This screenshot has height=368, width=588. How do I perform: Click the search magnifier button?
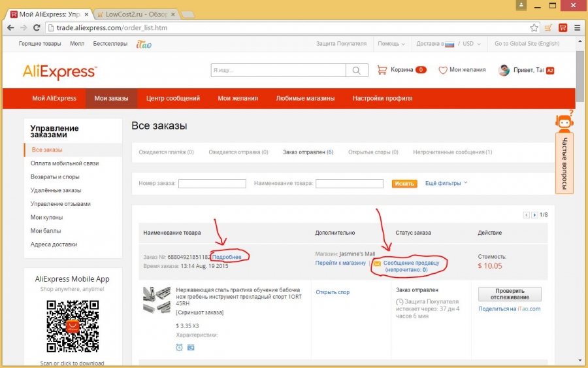[x=357, y=70]
